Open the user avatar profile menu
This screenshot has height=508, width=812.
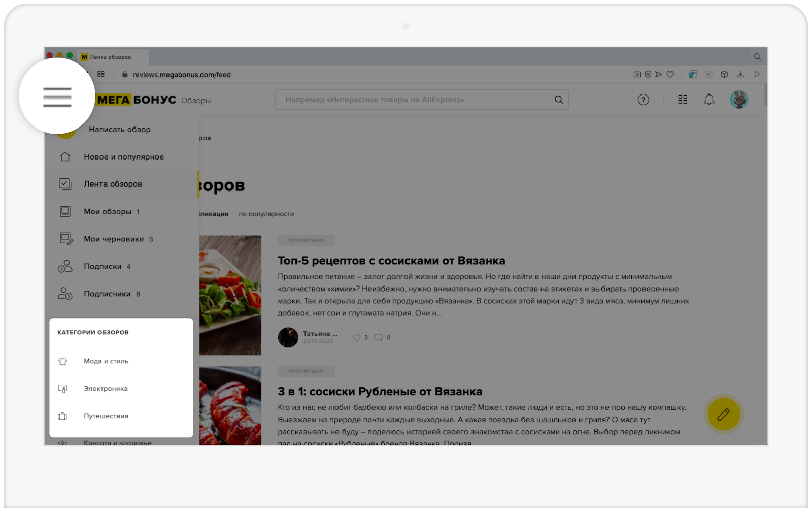click(739, 100)
